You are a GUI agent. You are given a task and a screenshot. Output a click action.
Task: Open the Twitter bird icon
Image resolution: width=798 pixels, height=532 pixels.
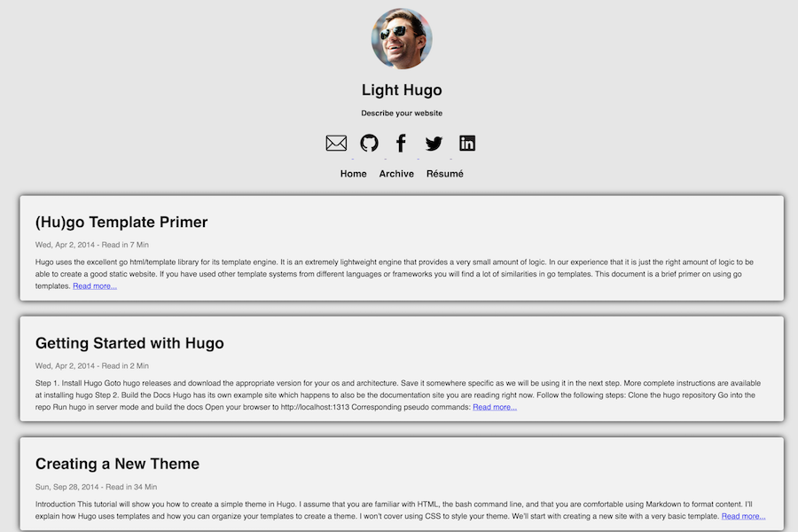pyautogui.click(x=434, y=144)
